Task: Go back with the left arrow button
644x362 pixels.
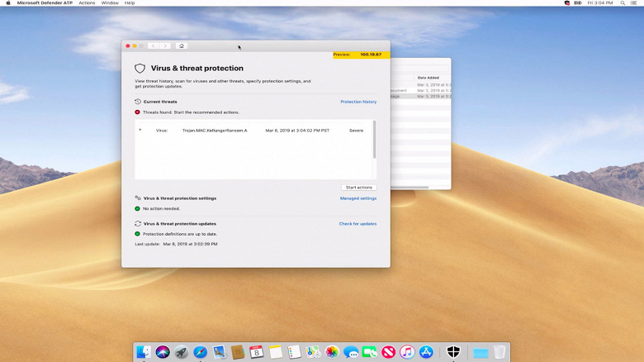Action: click(x=154, y=45)
